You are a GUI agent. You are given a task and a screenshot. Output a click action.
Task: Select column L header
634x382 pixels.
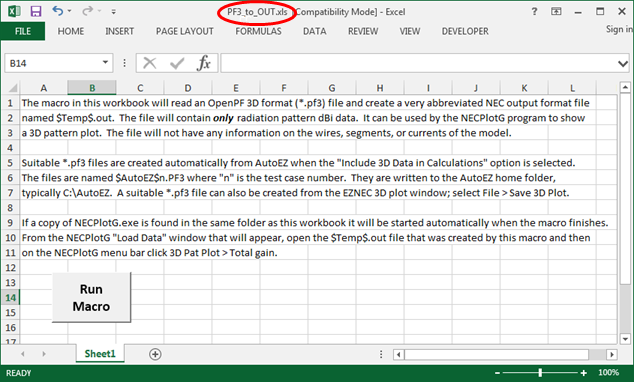coord(572,88)
